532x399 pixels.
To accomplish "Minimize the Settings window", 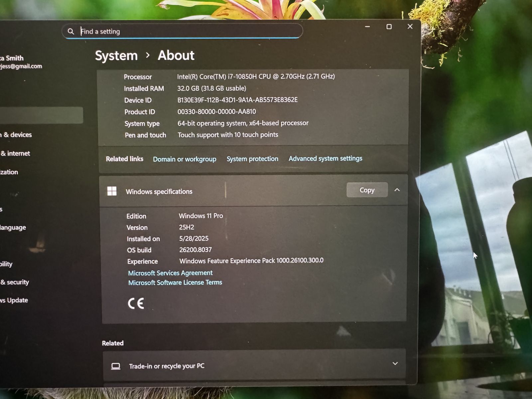I will [367, 27].
